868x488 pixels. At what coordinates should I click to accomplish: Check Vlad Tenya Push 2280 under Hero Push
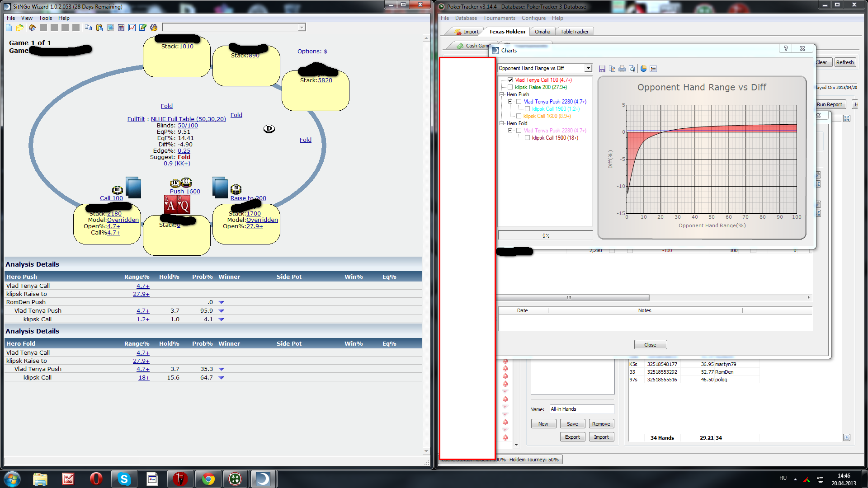[x=519, y=102]
